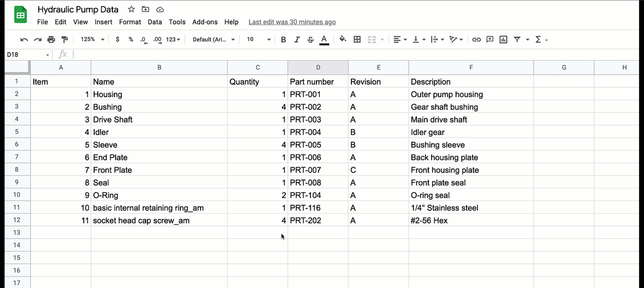Expand the Default font family dropdown
The width and height of the screenshot is (644, 288).
[x=213, y=39]
